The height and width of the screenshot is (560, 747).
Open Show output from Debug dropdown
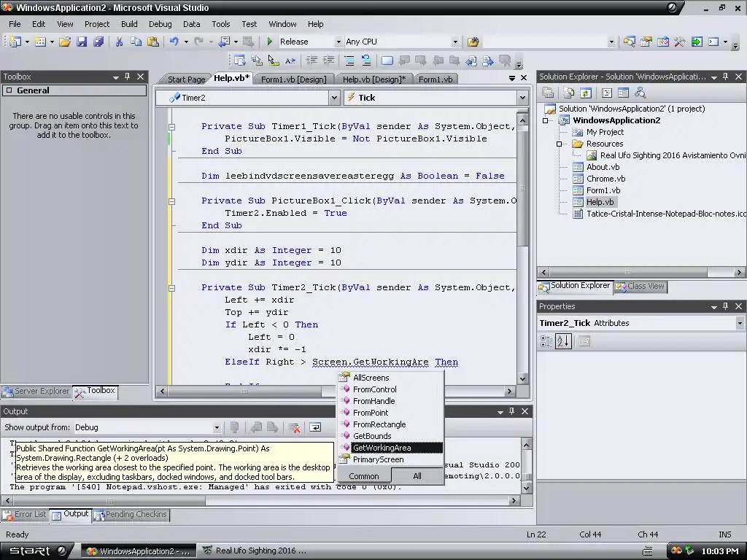217,427
